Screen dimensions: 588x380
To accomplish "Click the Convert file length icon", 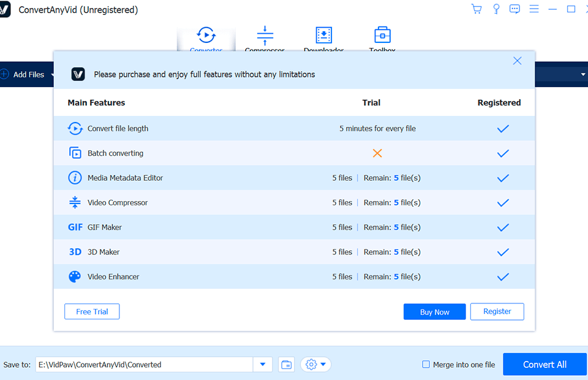I will (75, 129).
